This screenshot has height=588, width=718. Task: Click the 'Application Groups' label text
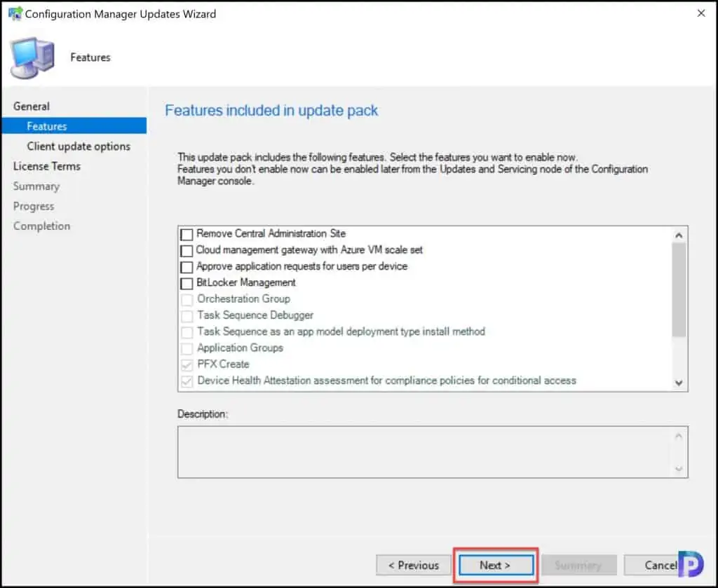240,348
